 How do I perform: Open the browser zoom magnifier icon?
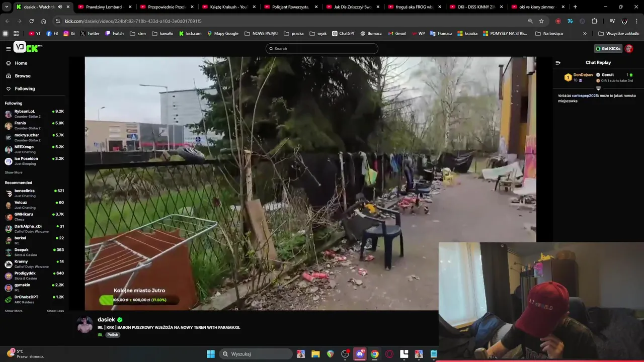530,21
